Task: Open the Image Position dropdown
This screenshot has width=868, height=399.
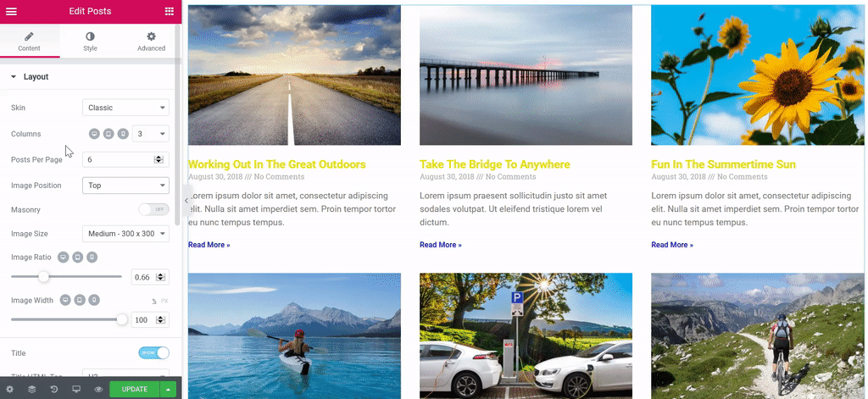Action: pyautogui.click(x=125, y=186)
